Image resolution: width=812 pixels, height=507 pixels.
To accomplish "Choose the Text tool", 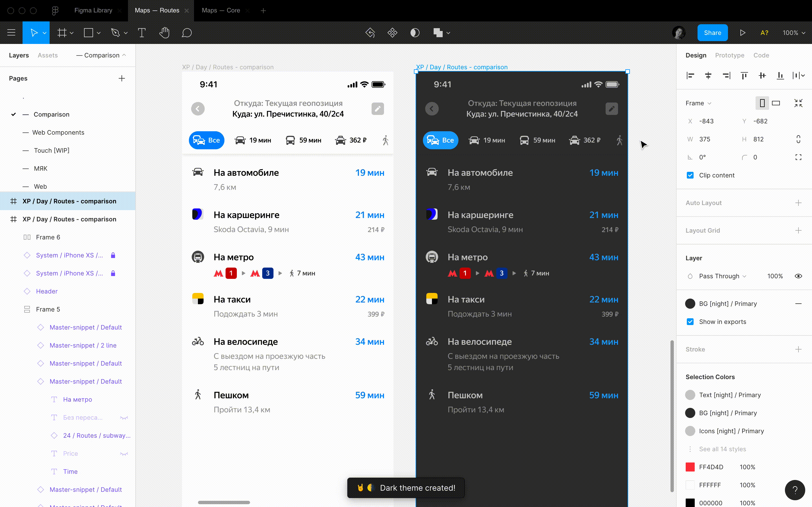I will tap(142, 33).
